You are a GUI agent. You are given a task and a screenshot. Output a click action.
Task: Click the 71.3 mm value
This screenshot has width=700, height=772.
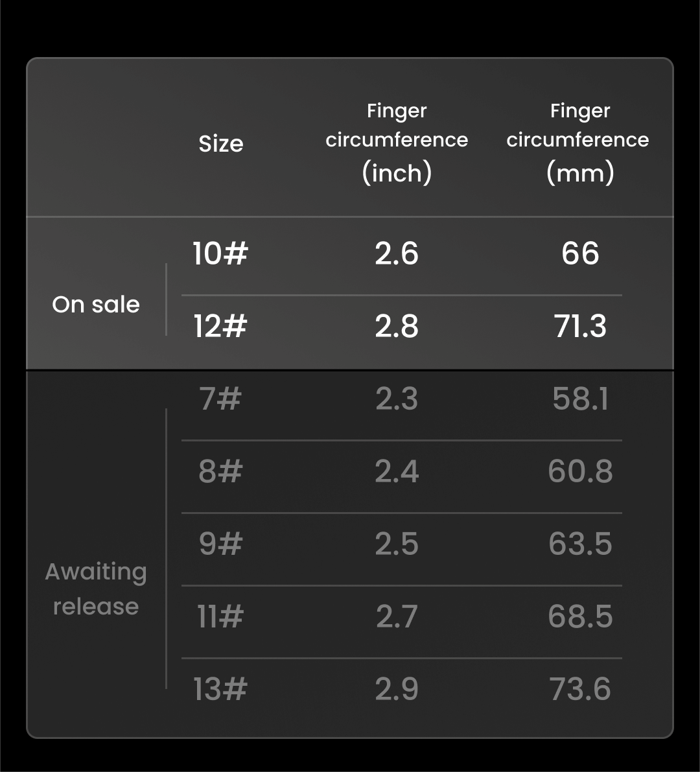(580, 325)
